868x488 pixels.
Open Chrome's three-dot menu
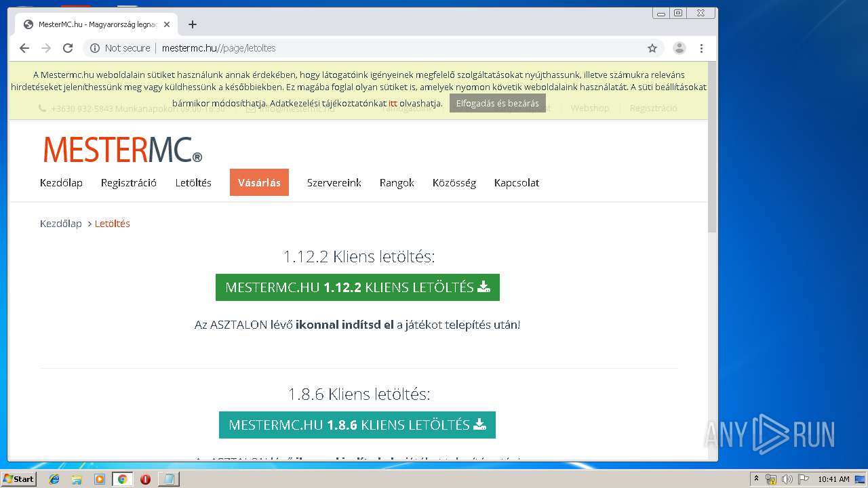(x=701, y=48)
